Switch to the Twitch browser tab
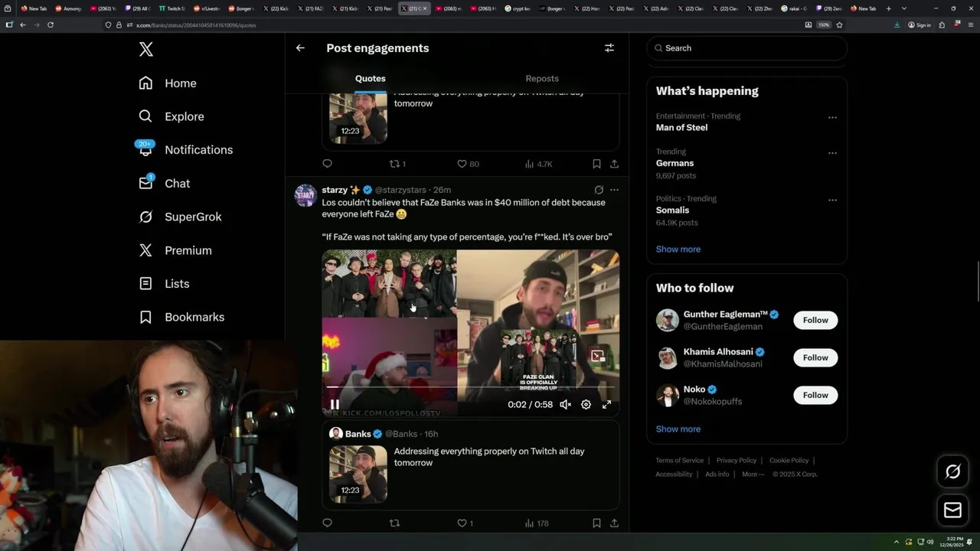Screen dimensions: 980x551 [x=171, y=8]
